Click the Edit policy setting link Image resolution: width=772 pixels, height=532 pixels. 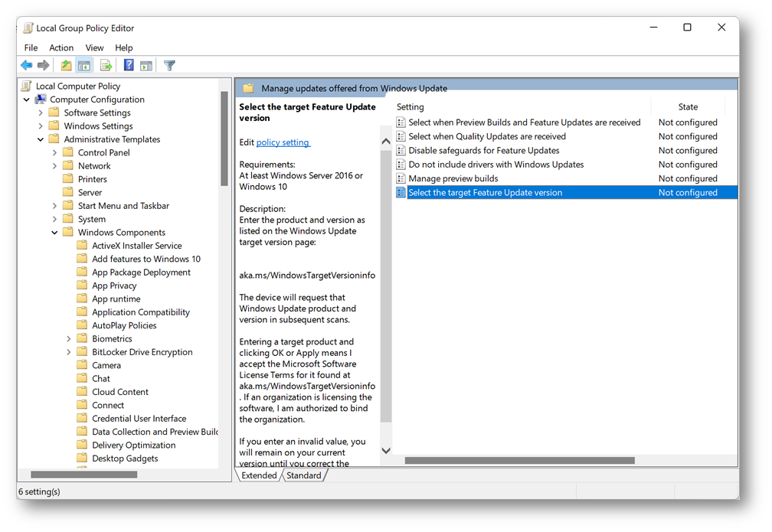(283, 142)
